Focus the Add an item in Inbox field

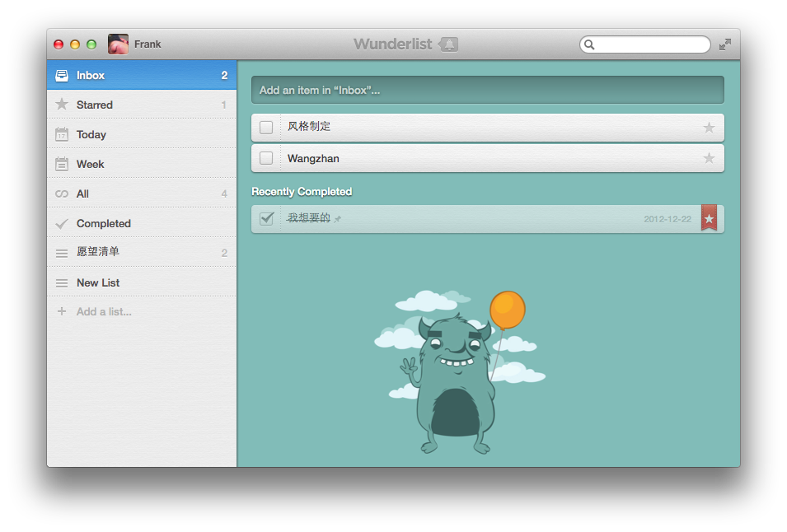487,91
